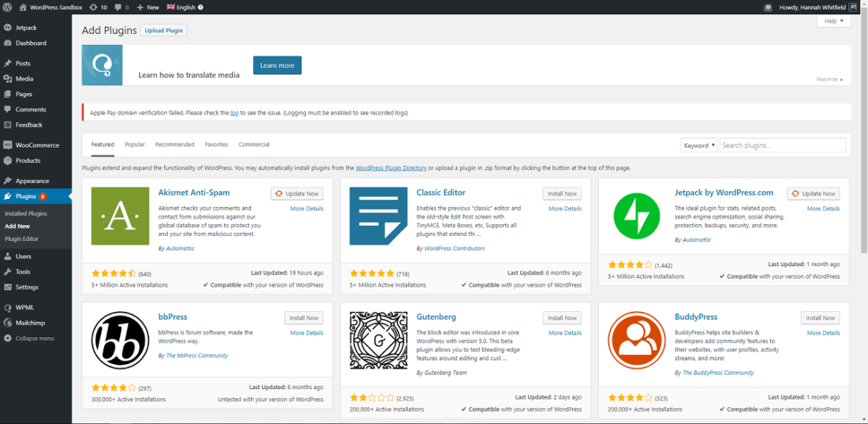The image size is (868, 424).
Task: Click the Search plugins input field
Action: pos(783,145)
